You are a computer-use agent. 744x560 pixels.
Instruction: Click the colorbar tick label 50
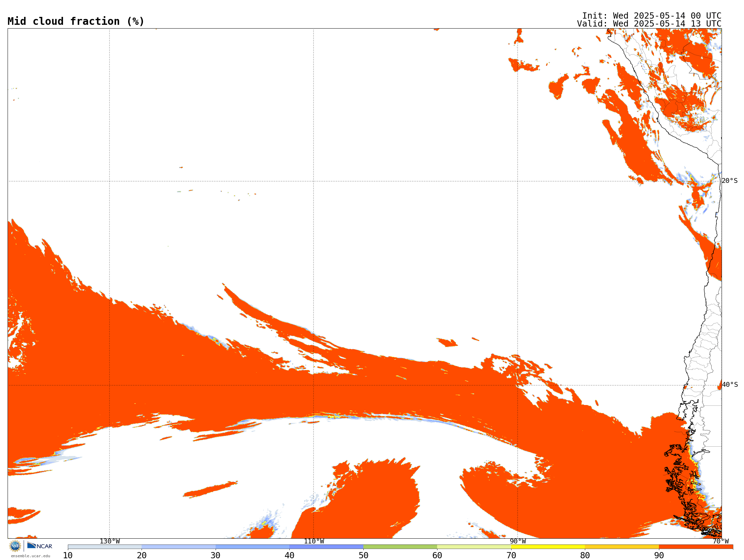point(363,555)
